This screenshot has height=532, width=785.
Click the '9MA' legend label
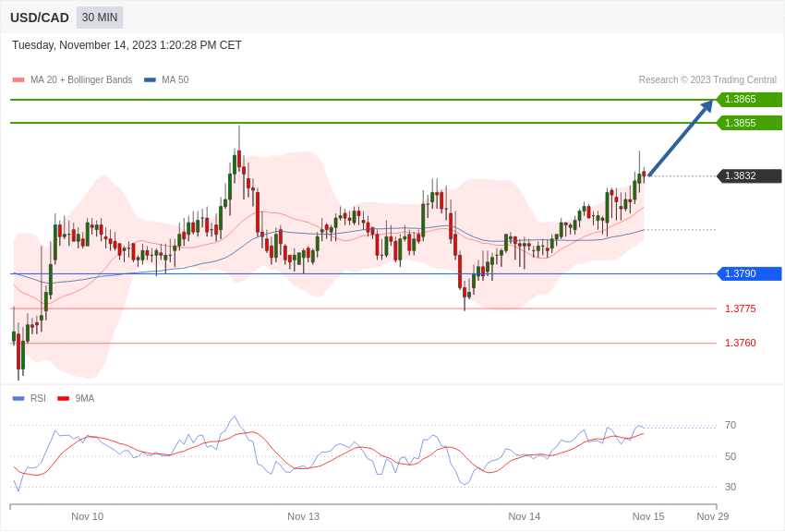coord(85,398)
